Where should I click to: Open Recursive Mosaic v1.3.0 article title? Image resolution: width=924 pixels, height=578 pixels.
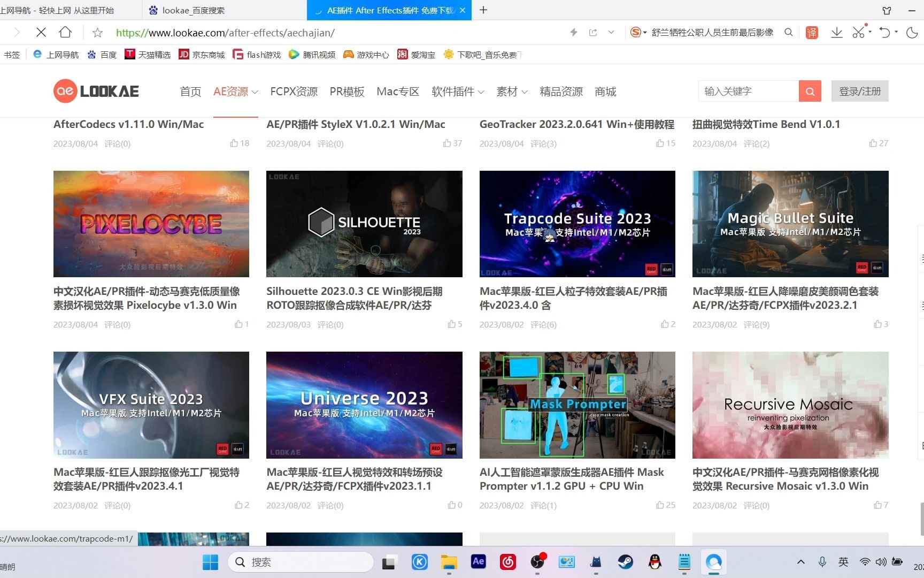pos(786,479)
